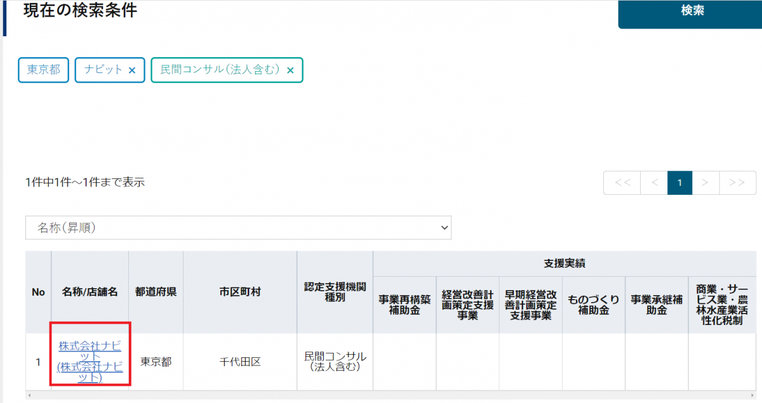Screen dimensions: 762x403
Task: Go to the previous page with <
Action: click(x=654, y=183)
